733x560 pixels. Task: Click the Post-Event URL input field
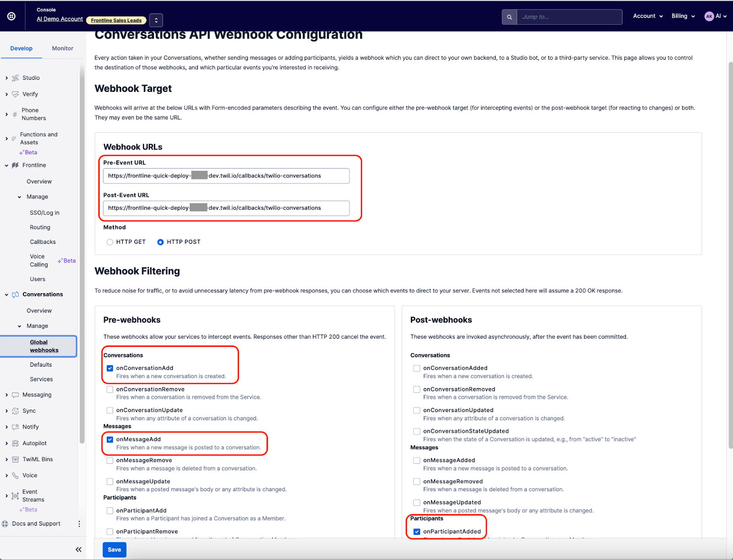pyautogui.click(x=226, y=208)
